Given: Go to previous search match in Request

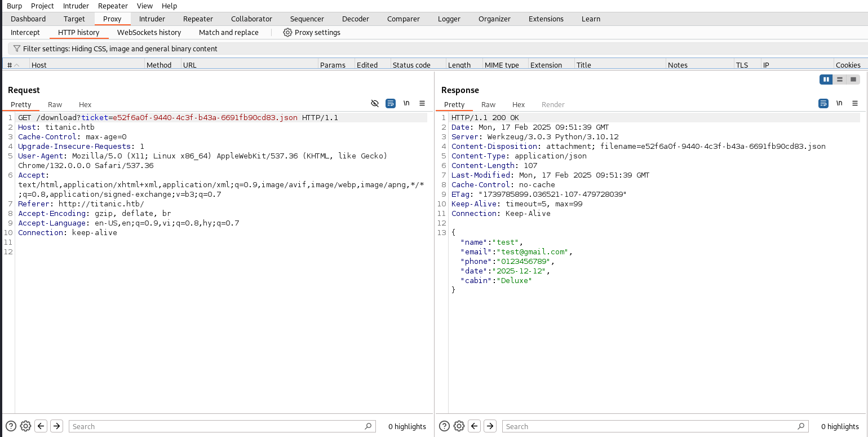Looking at the screenshot, I should click(41, 426).
